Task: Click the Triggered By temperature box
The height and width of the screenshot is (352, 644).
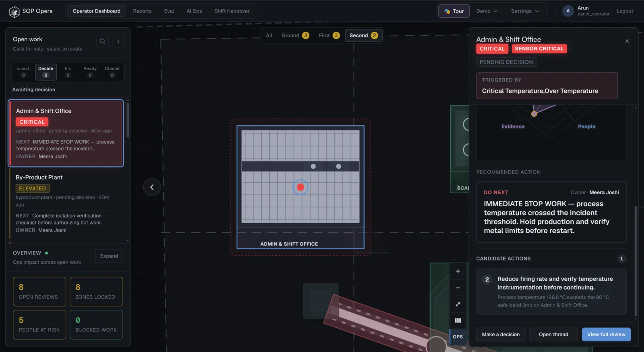Action: (547, 85)
